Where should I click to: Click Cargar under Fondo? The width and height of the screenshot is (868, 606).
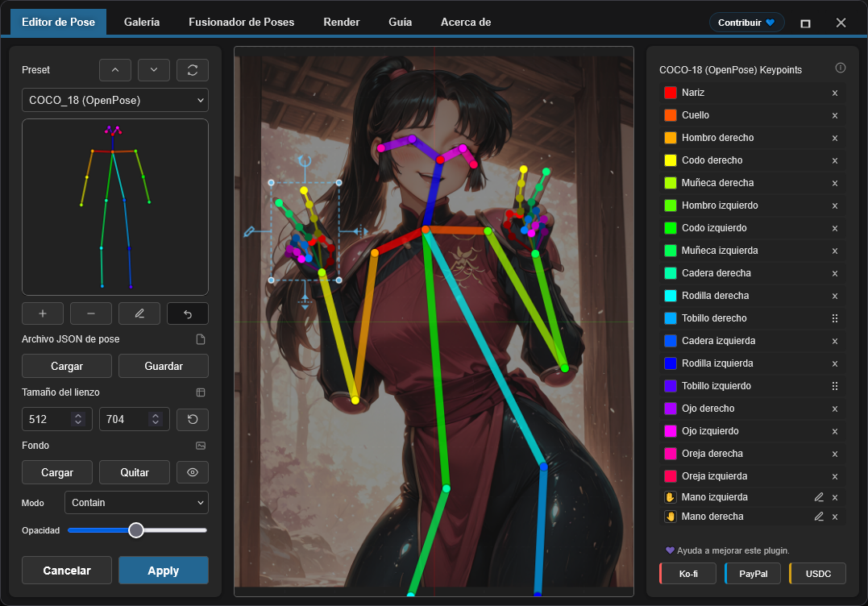57,472
